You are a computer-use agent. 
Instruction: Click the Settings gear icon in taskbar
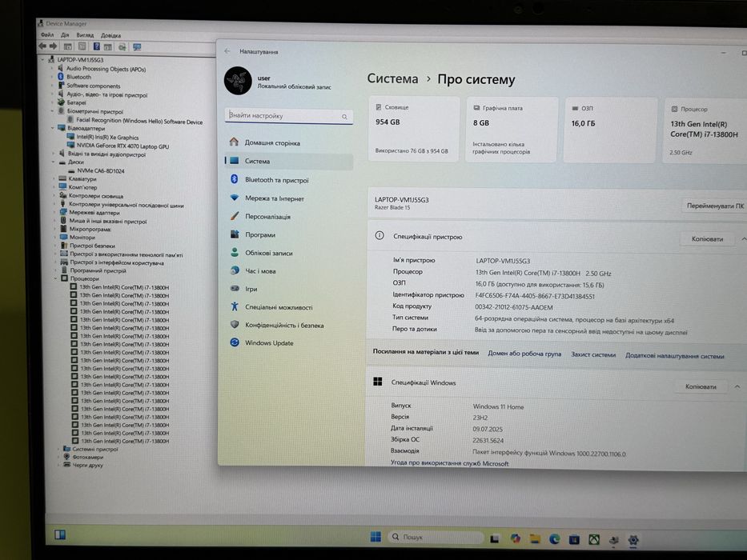point(633,539)
